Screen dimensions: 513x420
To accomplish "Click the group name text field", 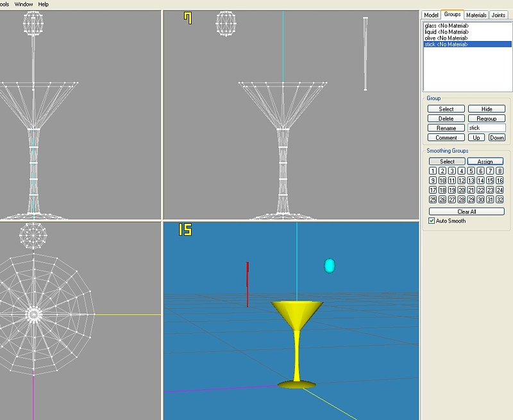I will [x=486, y=128].
